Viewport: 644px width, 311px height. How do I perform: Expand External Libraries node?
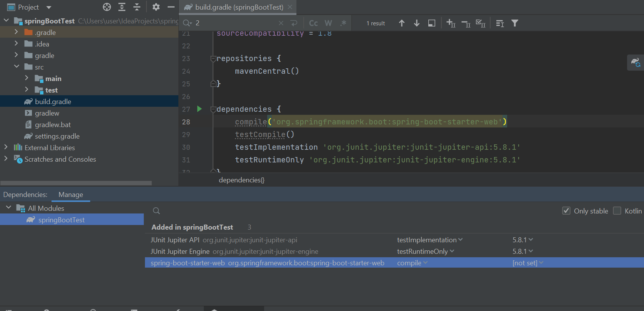6,147
